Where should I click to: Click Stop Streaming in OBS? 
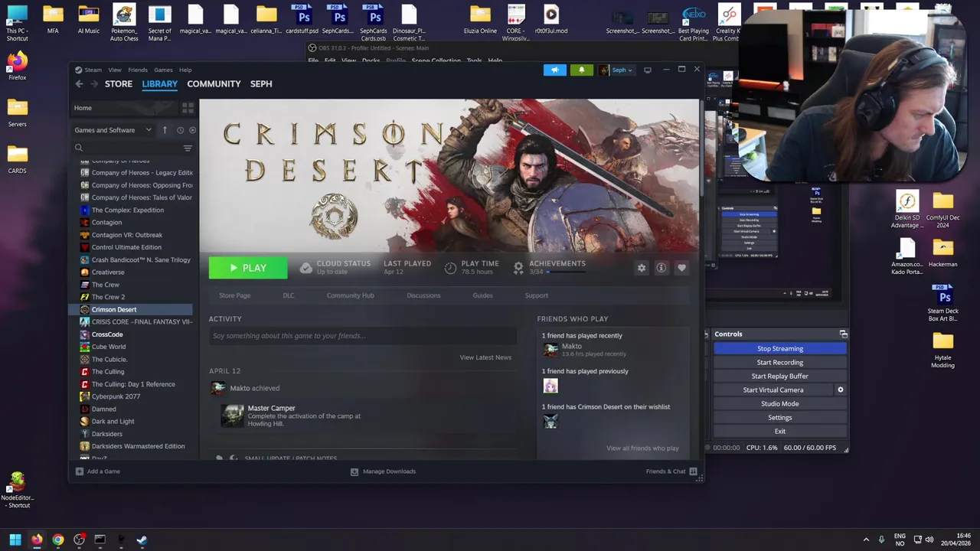pos(780,349)
